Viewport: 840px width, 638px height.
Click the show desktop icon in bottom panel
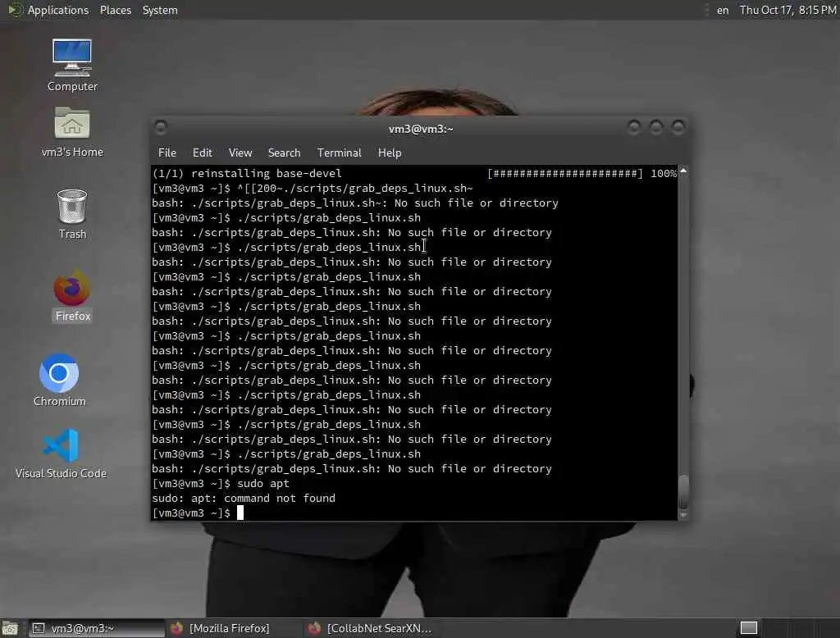pos(10,628)
